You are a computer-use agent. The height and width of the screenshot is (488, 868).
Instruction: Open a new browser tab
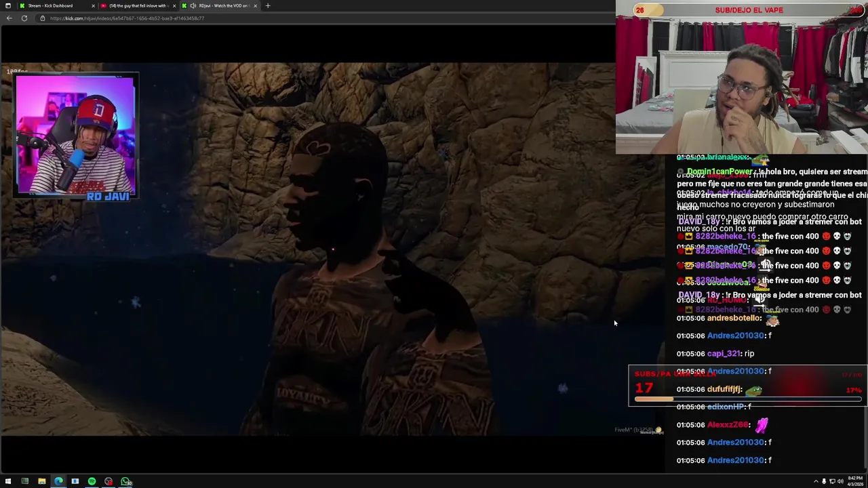(268, 5)
